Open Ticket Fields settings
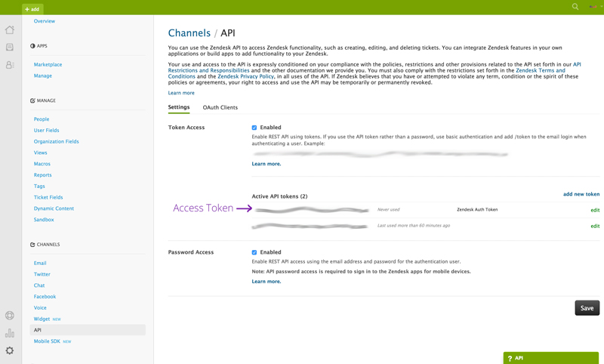The image size is (604, 364). (x=48, y=198)
